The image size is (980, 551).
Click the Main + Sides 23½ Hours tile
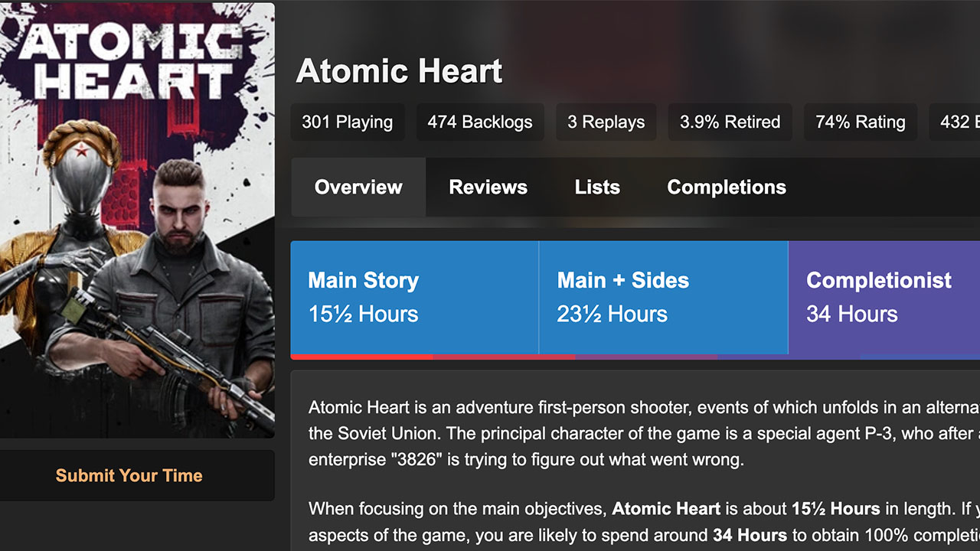pyautogui.click(x=663, y=298)
